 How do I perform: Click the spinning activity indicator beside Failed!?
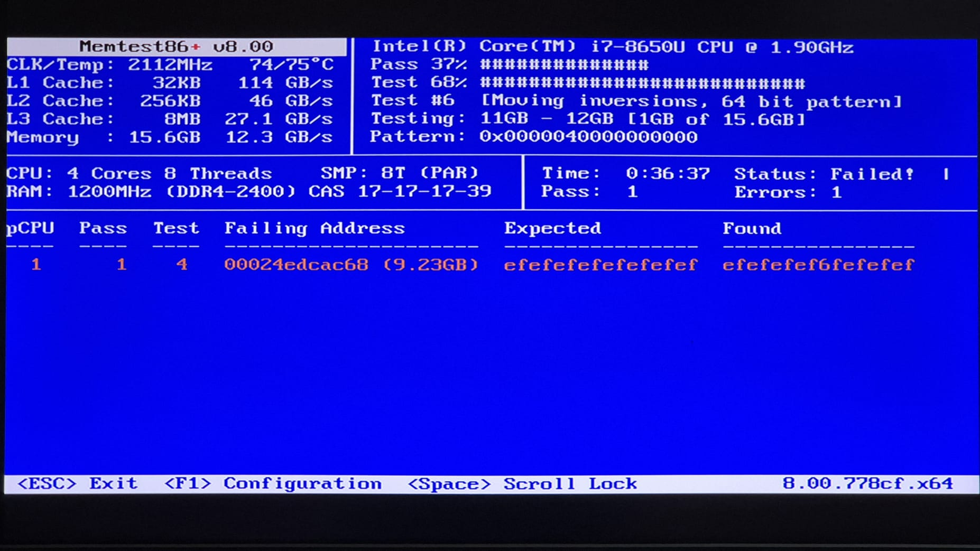click(946, 174)
